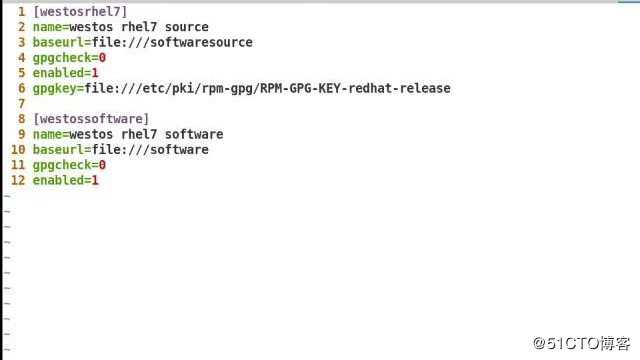Viewport: 640px width, 360px height.
Task: Click enabled=1 on line 12
Action: pyautogui.click(x=65, y=180)
